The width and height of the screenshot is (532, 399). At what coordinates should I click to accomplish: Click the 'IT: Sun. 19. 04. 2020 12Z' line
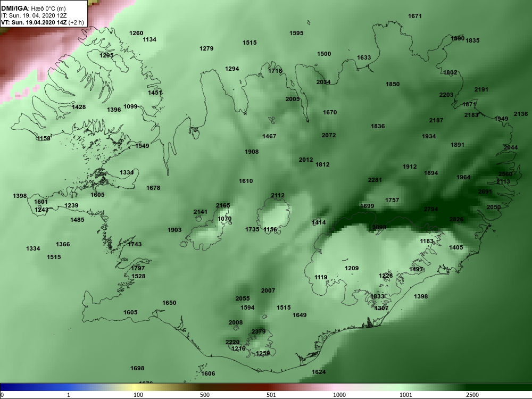click(x=34, y=15)
